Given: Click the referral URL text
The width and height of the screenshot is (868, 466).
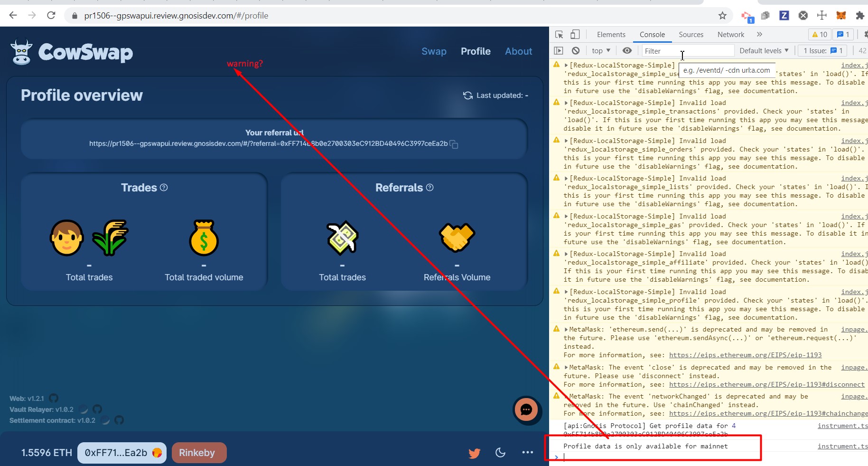Looking at the screenshot, I should [269, 143].
